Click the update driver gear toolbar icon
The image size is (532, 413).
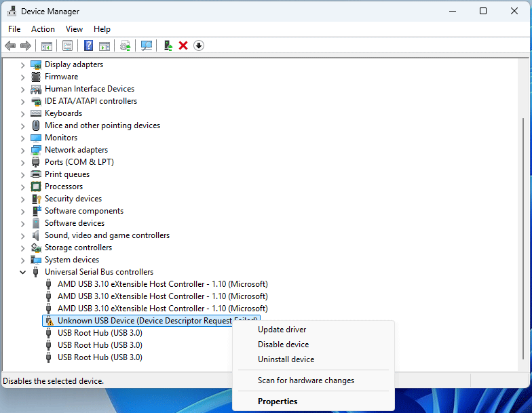point(125,46)
